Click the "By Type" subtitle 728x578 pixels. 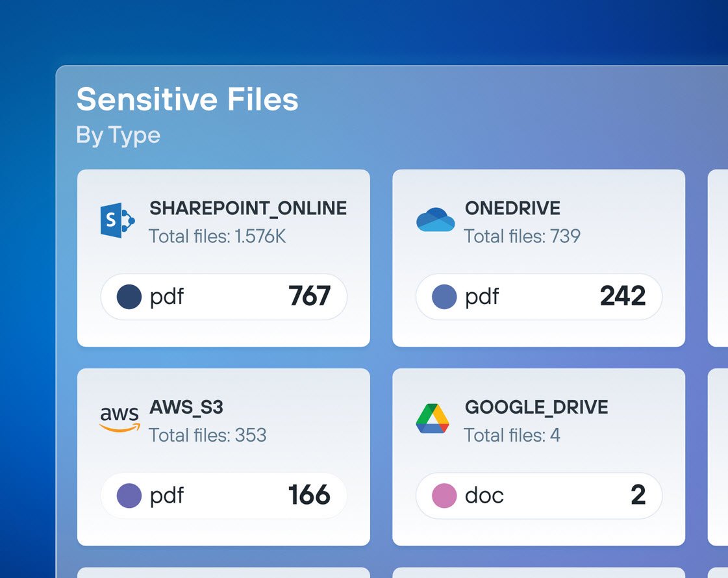pyautogui.click(x=118, y=135)
